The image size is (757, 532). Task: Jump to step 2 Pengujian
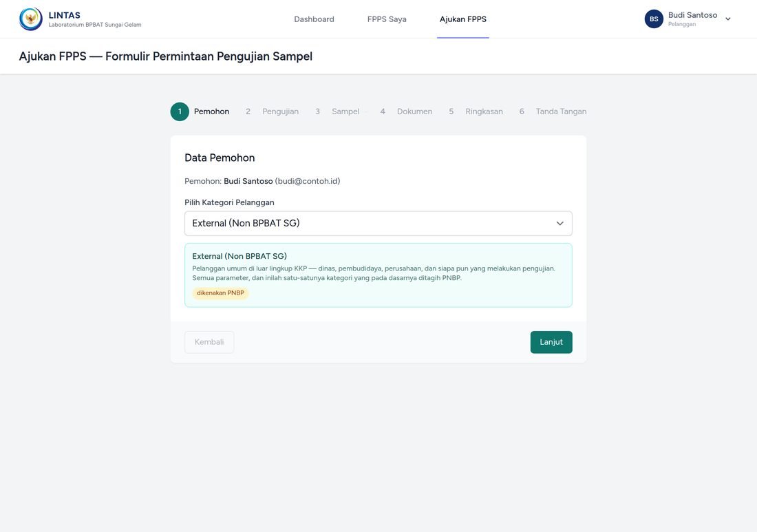click(x=272, y=111)
